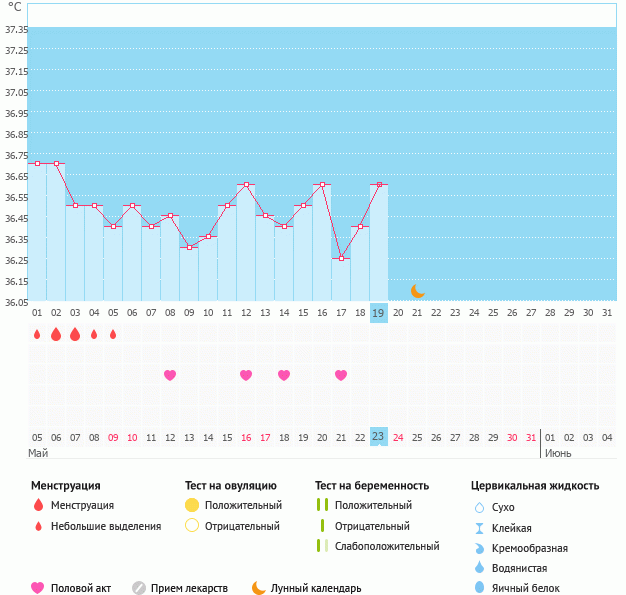
Task: Click the yellow 'Положительный' ovulation test circle
Action: point(192,505)
